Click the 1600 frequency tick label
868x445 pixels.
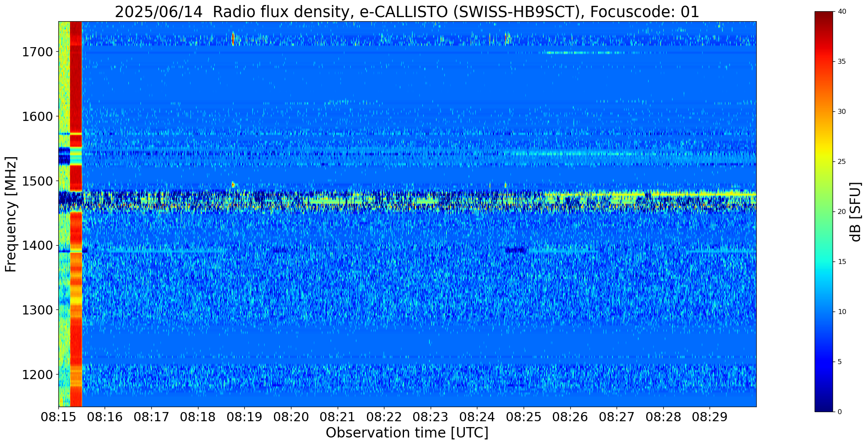pyautogui.click(x=37, y=116)
